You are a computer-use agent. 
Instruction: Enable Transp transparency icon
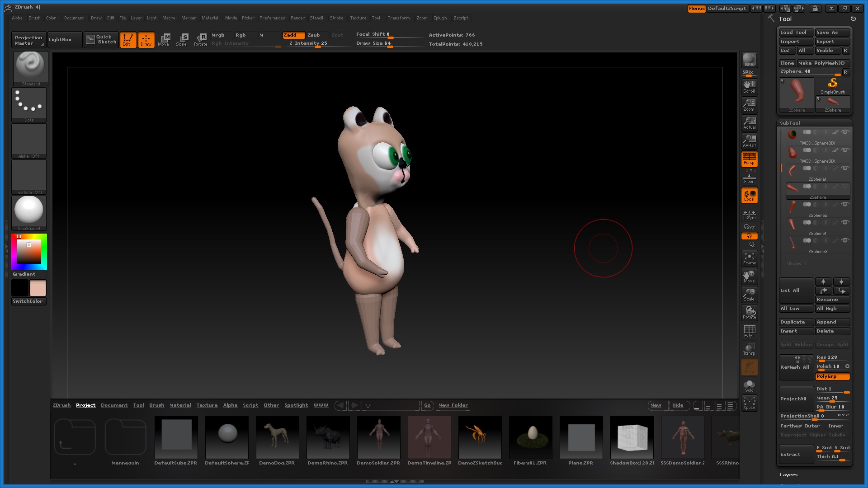(x=749, y=349)
